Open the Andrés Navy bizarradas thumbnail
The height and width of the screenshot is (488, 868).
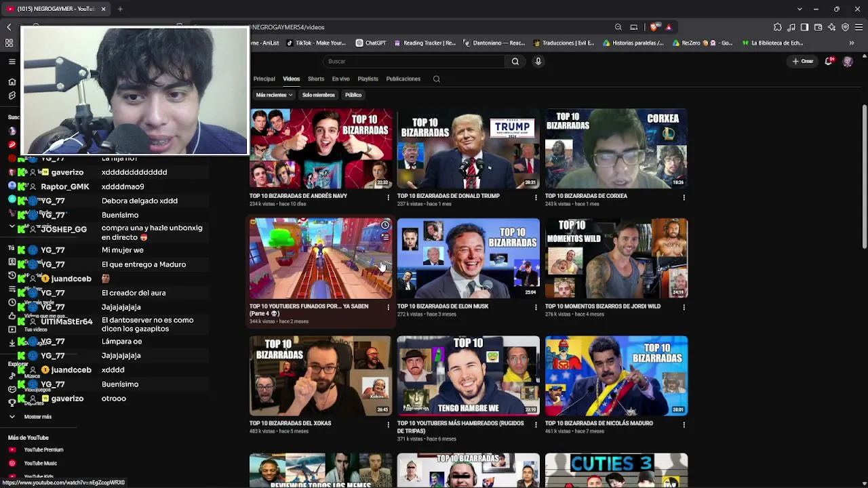click(x=321, y=148)
